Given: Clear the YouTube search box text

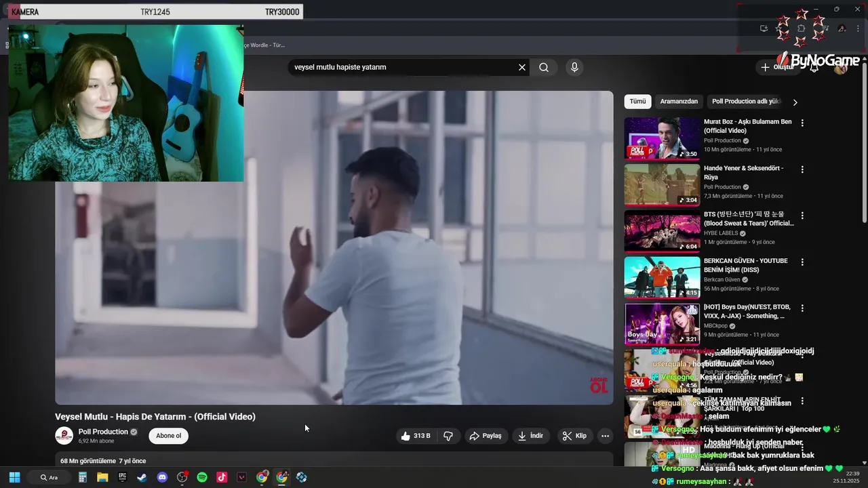Looking at the screenshot, I should (522, 67).
